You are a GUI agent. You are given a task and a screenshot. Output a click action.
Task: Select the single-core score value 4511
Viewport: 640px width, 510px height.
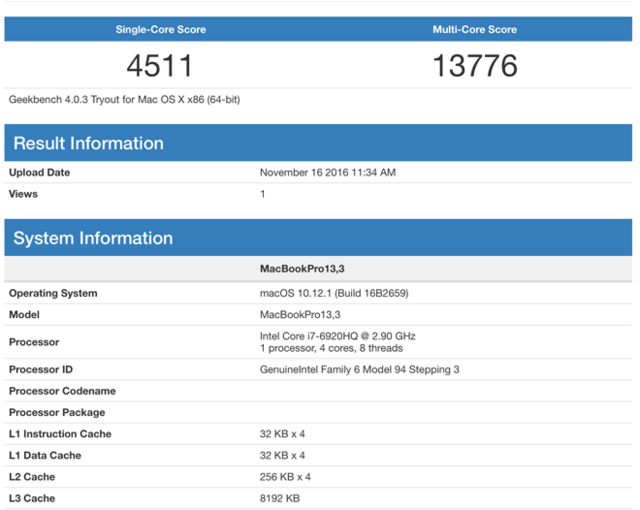coord(159,66)
